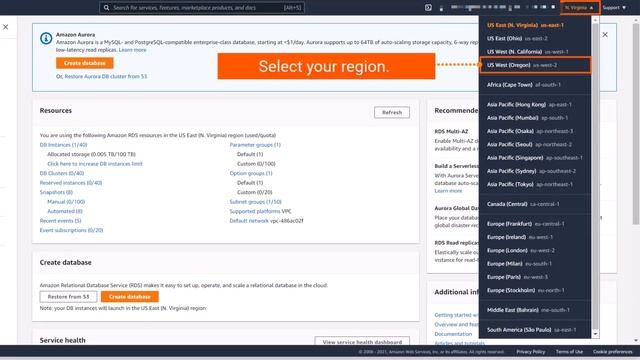Open Restore Aurora DB cluster from S3 link

click(105, 76)
